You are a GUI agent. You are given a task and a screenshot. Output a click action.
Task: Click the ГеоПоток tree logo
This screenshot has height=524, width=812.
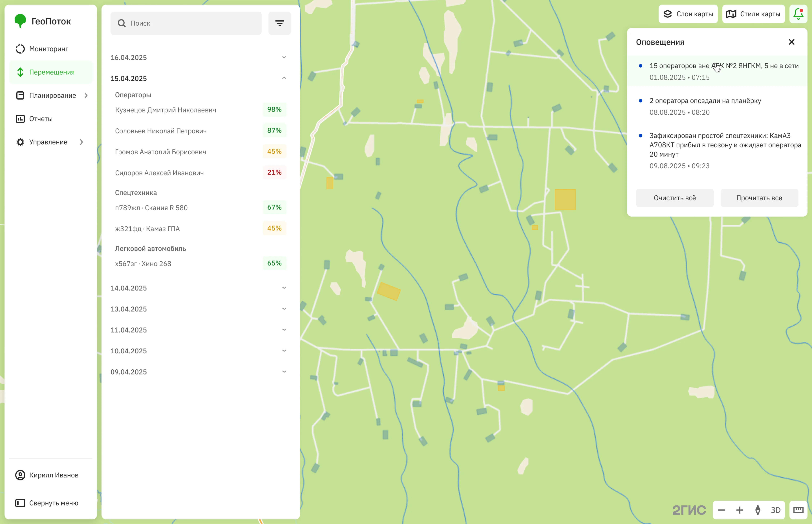[x=20, y=21]
